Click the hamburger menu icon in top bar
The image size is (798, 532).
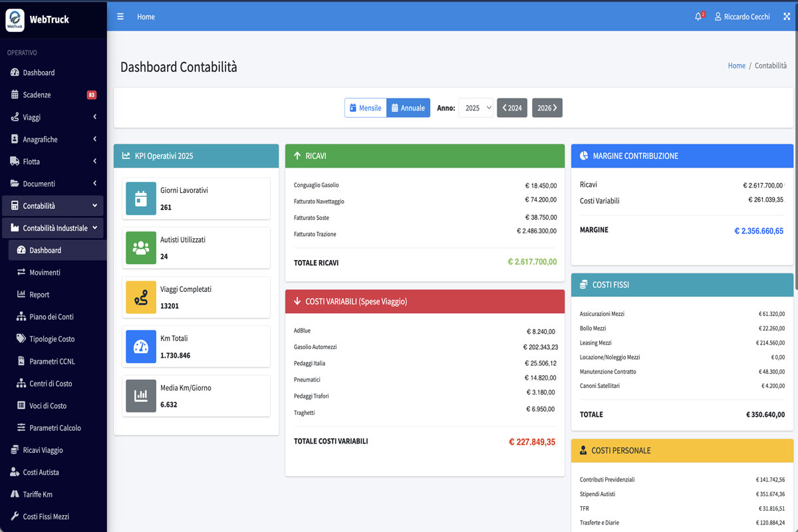(x=120, y=17)
